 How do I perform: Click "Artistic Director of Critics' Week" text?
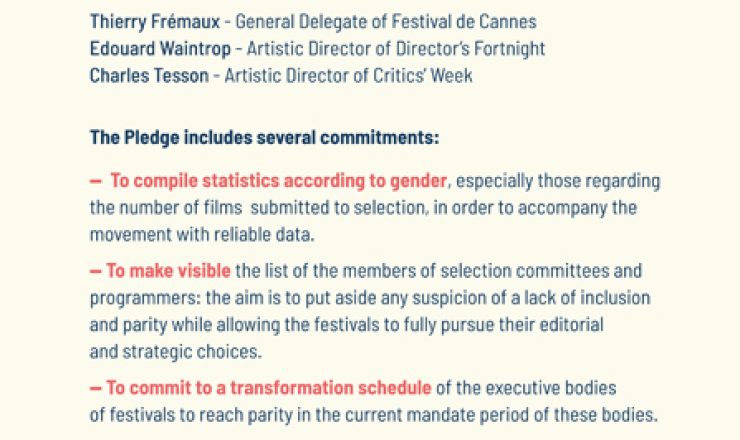pyautogui.click(x=350, y=74)
